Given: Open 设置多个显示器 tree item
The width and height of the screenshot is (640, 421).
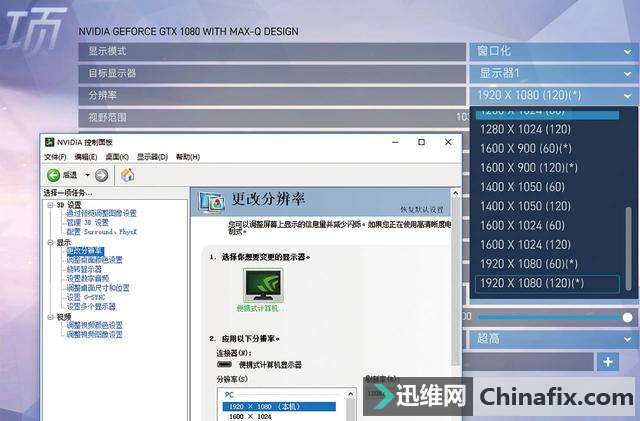Looking at the screenshot, I should click(x=91, y=307).
